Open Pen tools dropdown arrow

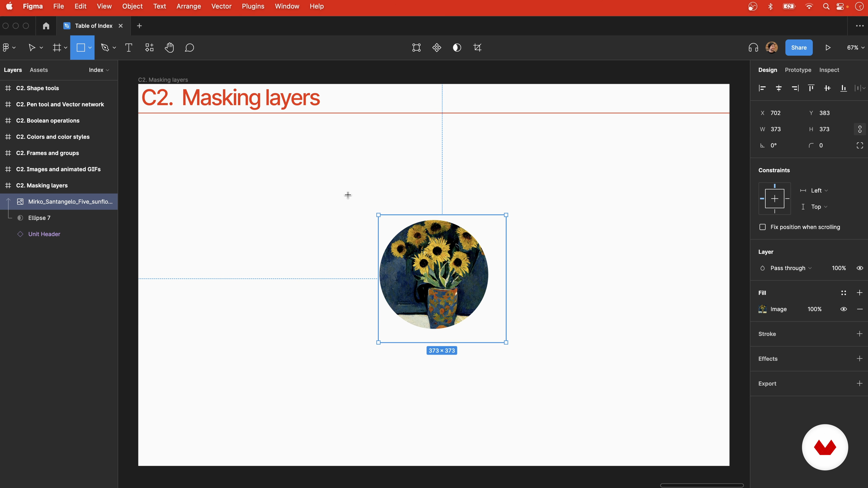(x=114, y=48)
